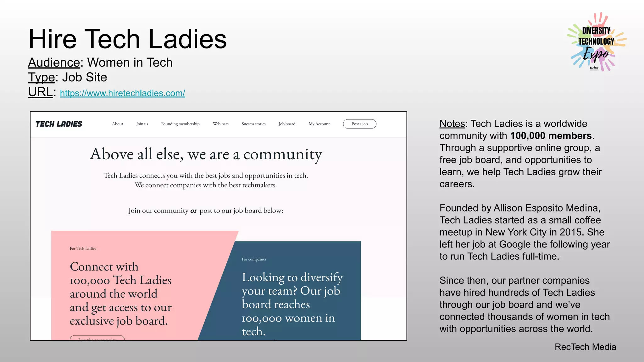Click the blue 'For companies' label
Image resolution: width=644 pixels, height=362 pixels.
(254, 259)
